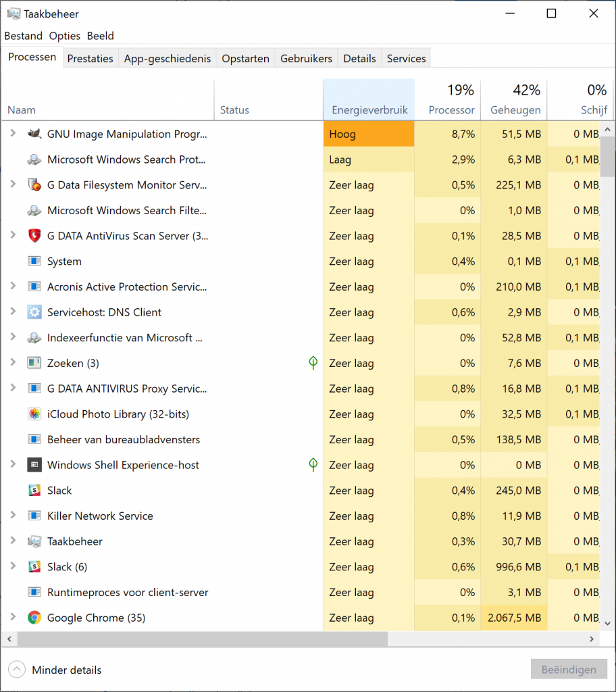Viewport: 616px width, 692px height.
Task: Click the green leaf icon beside Zoeken (3)
Action: [x=313, y=363]
